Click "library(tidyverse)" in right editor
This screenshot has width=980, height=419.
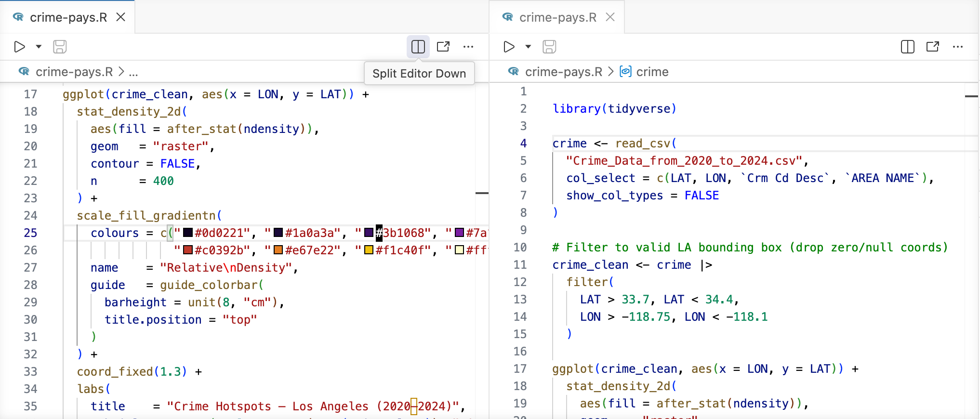tap(615, 109)
